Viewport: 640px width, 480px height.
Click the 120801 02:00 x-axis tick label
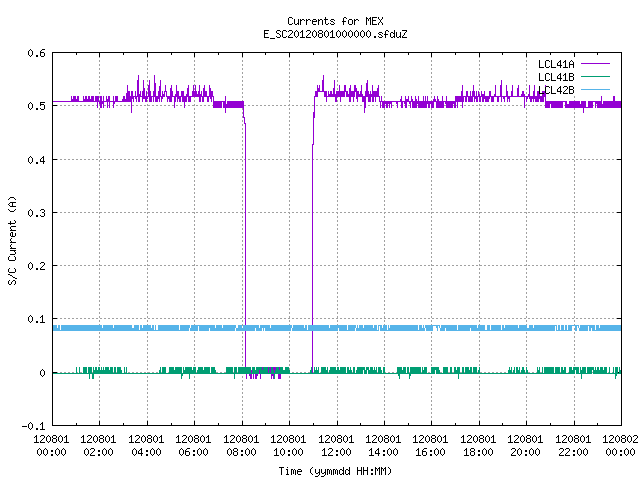click(x=98, y=445)
